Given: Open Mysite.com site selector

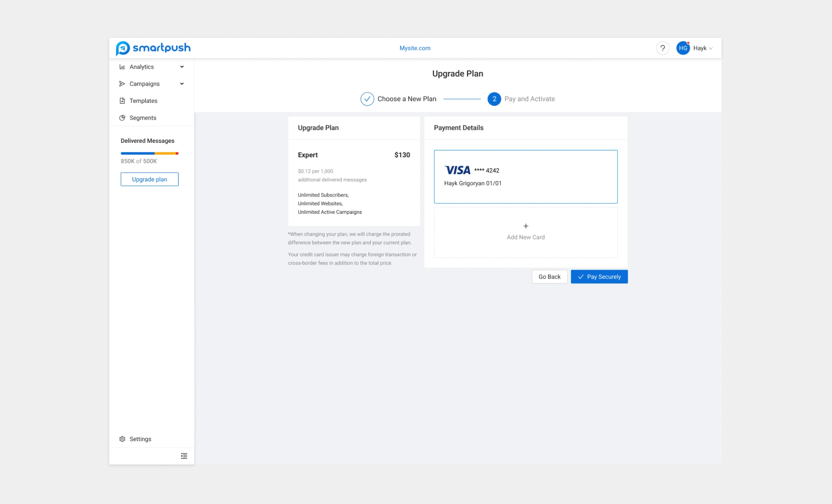Looking at the screenshot, I should (x=415, y=47).
